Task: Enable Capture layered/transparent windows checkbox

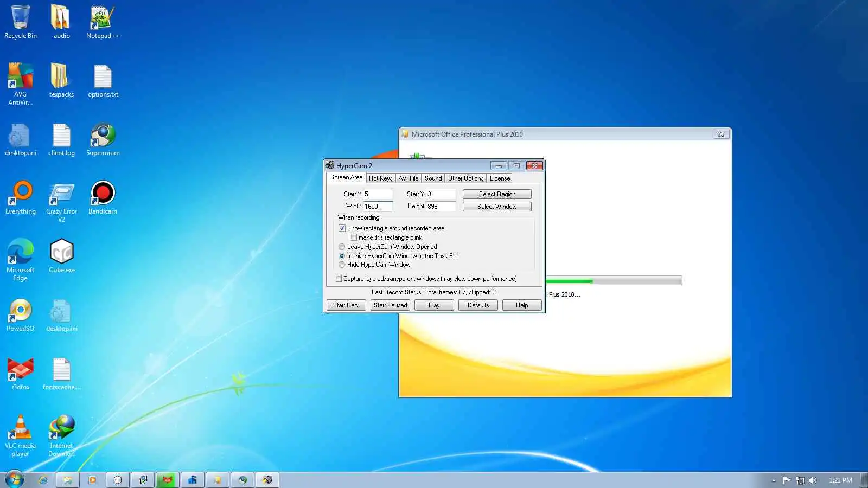Action: pyautogui.click(x=339, y=279)
